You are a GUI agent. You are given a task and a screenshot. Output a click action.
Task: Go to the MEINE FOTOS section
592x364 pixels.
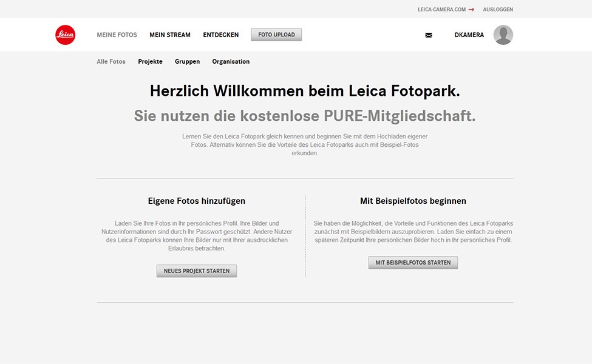click(x=117, y=35)
